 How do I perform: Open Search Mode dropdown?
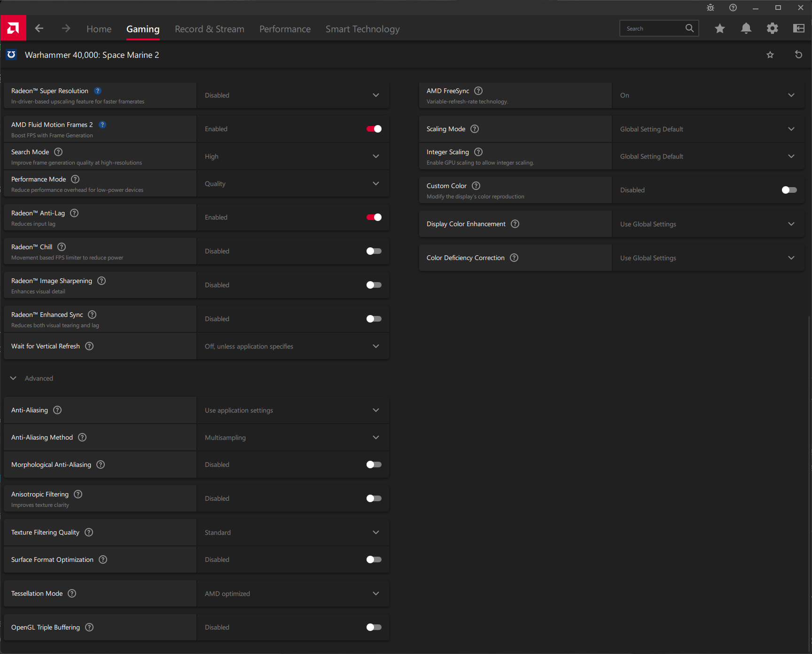(293, 157)
